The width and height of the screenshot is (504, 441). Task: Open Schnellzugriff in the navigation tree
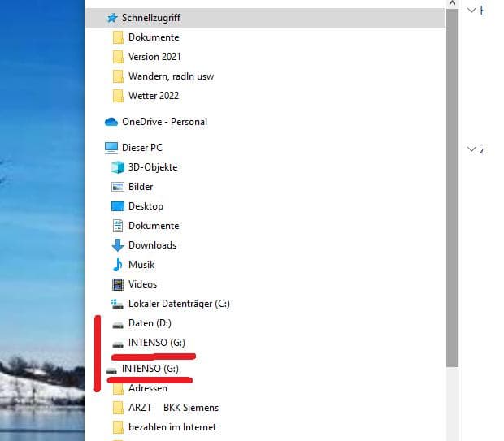(x=151, y=18)
